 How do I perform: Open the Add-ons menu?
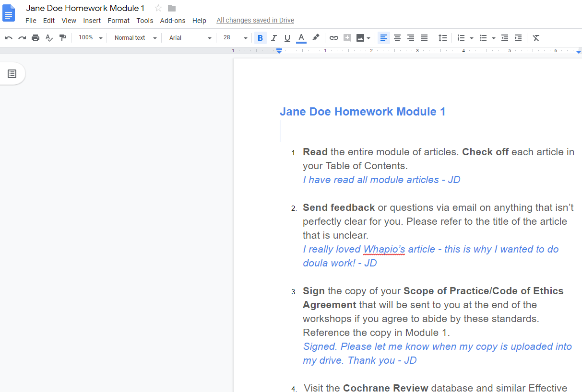[x=173, y=21]
